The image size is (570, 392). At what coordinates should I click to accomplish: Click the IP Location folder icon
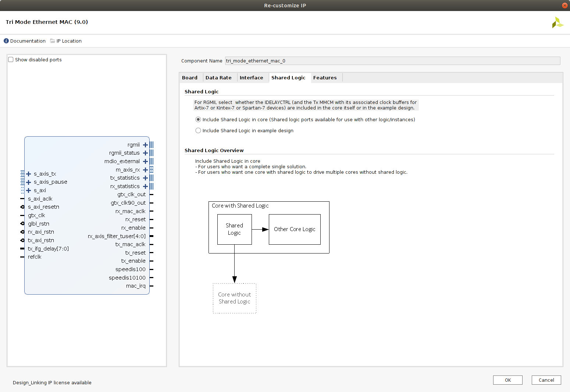point(53,41)
